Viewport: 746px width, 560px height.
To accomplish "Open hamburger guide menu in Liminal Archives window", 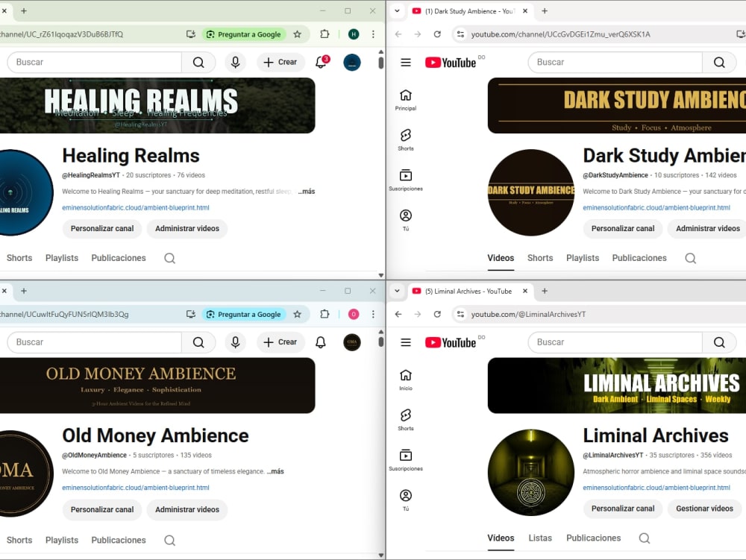I will [406, 342].
